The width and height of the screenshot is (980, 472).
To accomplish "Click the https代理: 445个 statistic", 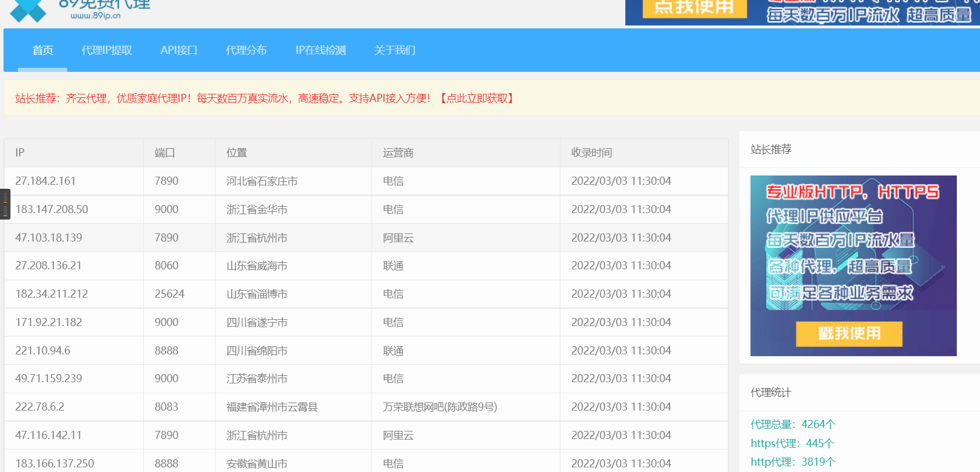I will click(792, 444).
